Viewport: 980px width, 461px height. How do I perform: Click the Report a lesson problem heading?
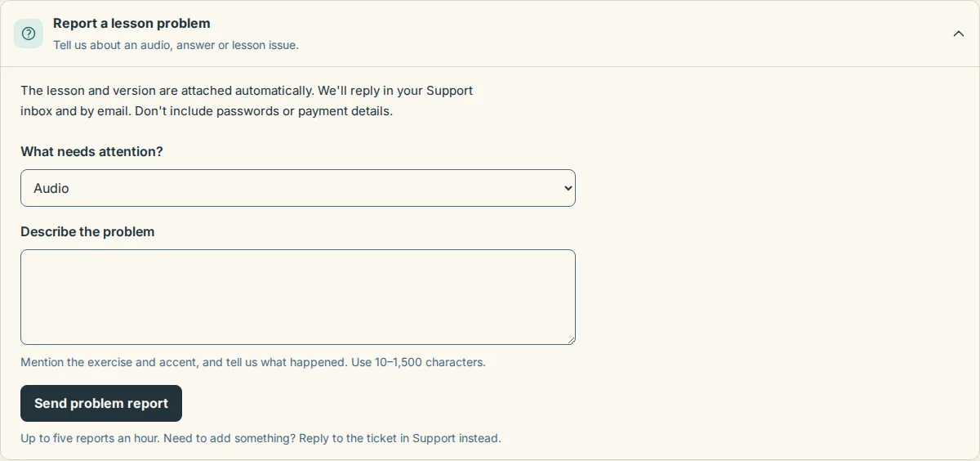coord(131,23)
